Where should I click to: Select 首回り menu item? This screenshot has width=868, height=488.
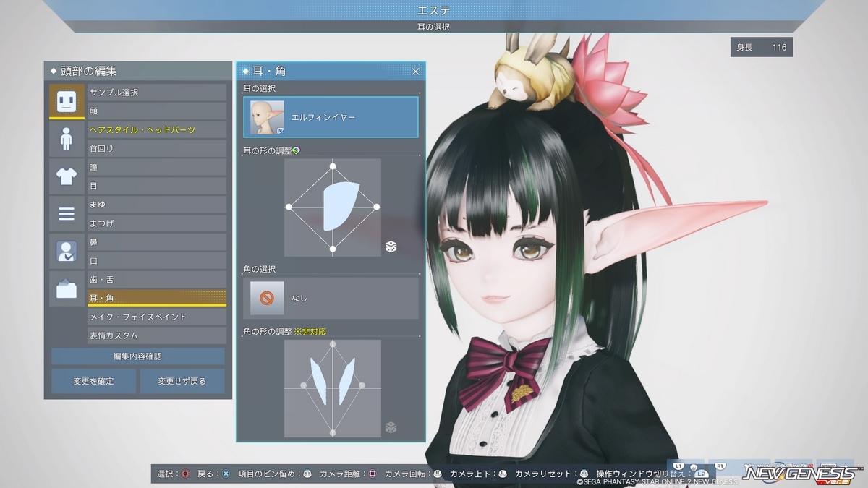point(157,148)
